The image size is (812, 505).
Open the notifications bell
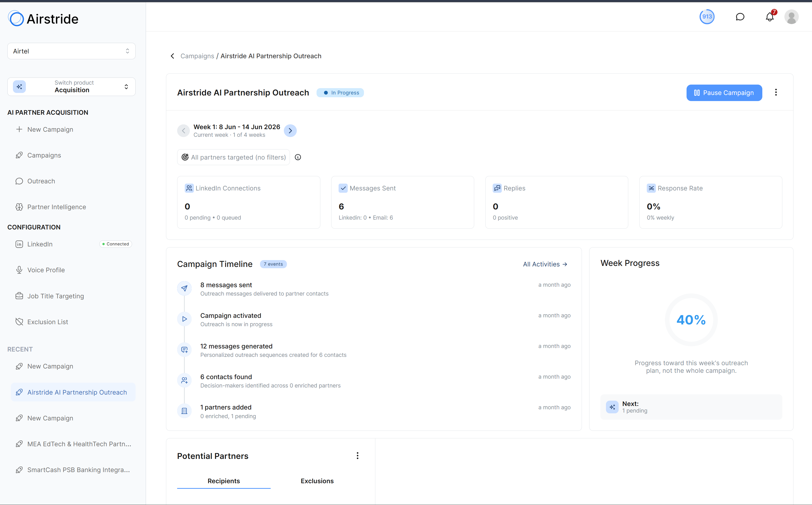pyautogui.click(x=770, y=17)
